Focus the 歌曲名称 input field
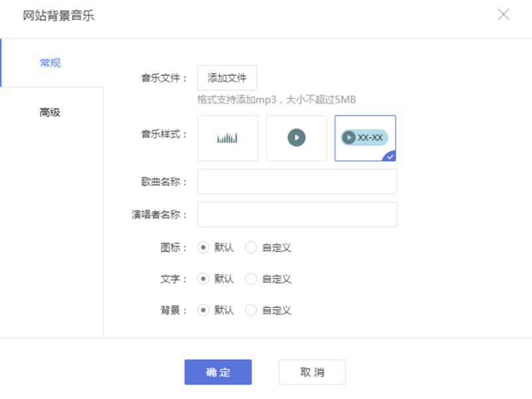The width and height of the screenshot is (532, 399). pyautogui.click(x=297, y=182)
